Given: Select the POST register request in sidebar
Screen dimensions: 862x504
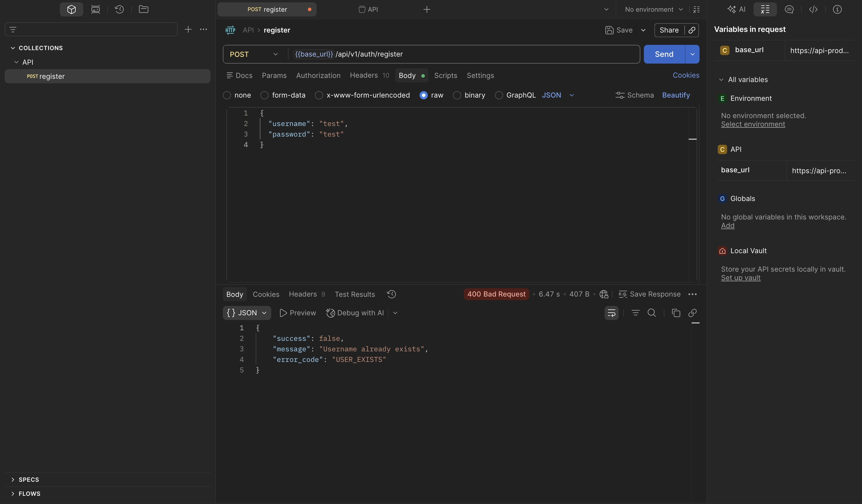Looking at the screenshot, I should (x=107, y=76).
